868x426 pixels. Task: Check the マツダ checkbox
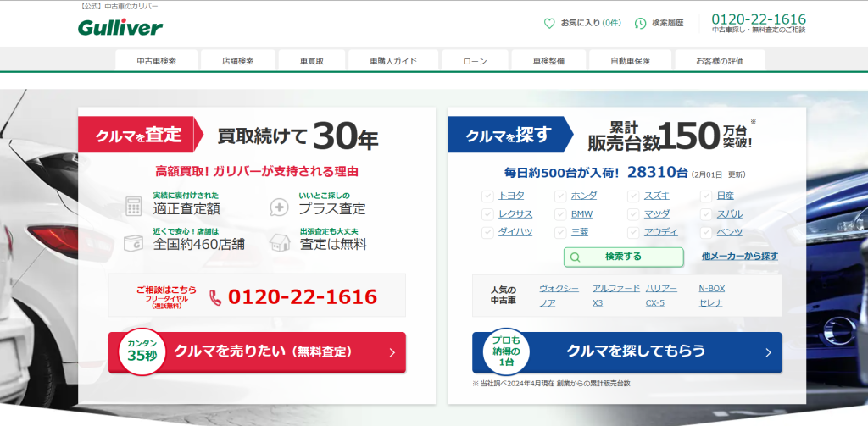click(633, 214)
